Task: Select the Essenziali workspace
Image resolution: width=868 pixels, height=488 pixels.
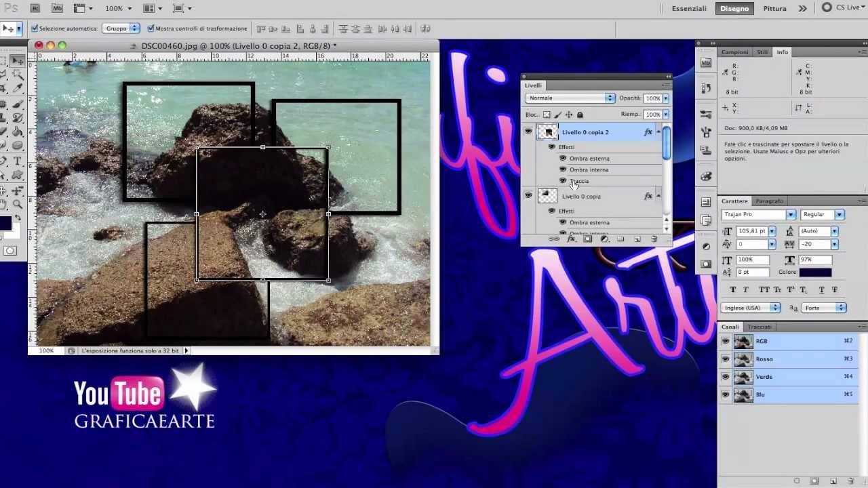Action: [689, 8]
